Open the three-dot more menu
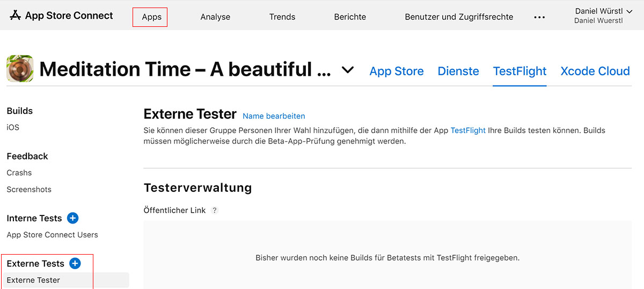The image size is (644, 289). (539, 17)
